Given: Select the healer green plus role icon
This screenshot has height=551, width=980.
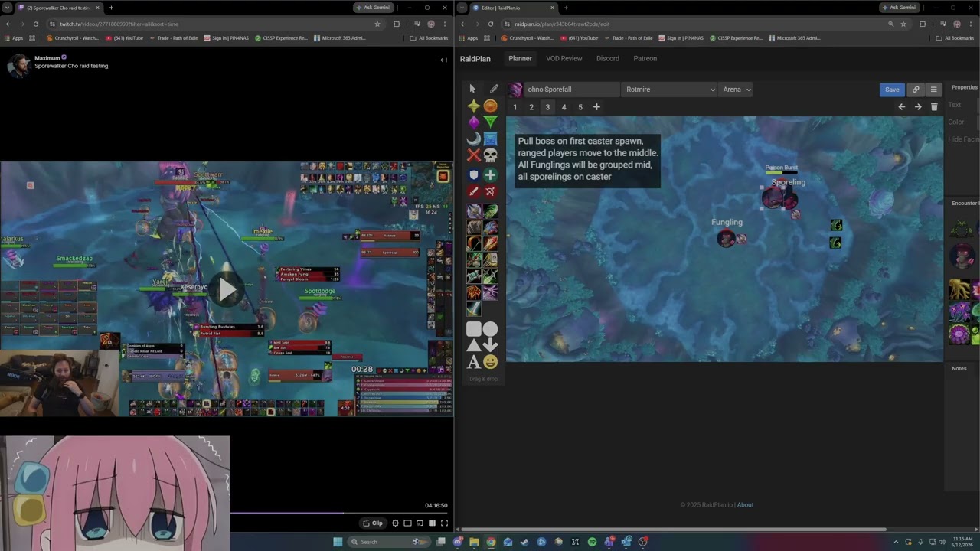Looking at the screenshot, I should [x=491, y=175].
